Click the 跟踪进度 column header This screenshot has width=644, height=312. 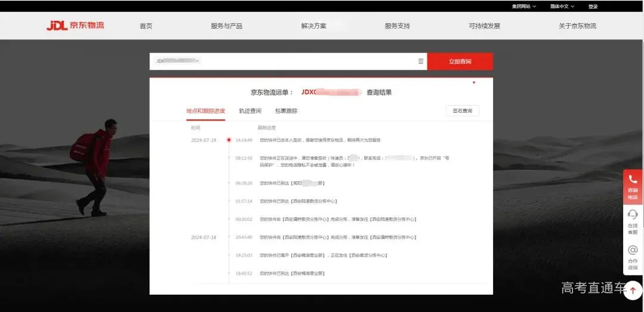(x=267, y=128)
